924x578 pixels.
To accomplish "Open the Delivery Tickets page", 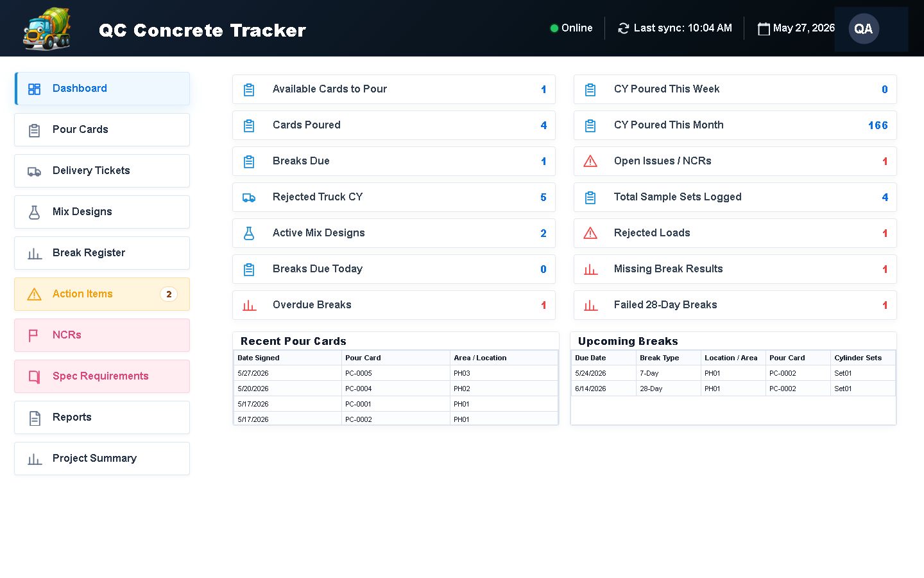I will point(102,171).
